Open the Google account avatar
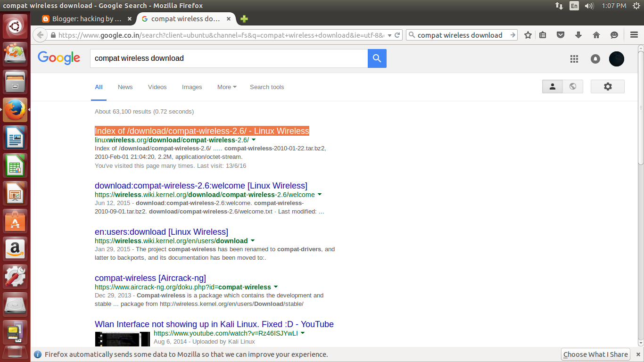 [617, 59]
